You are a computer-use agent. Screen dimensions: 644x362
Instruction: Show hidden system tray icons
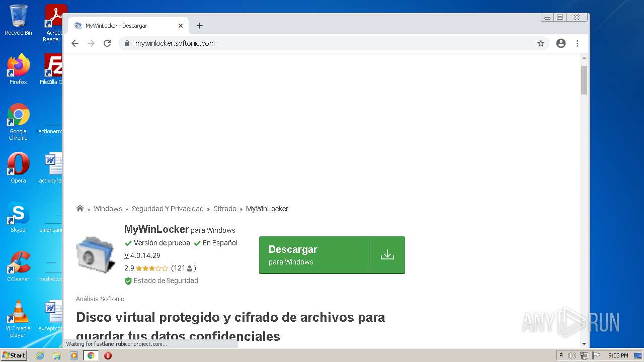(561, 355)
